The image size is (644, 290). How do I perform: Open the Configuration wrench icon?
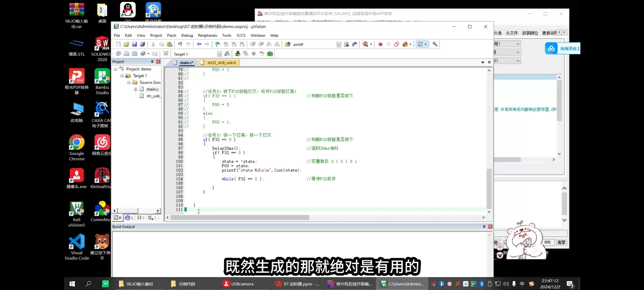(435, 44)
